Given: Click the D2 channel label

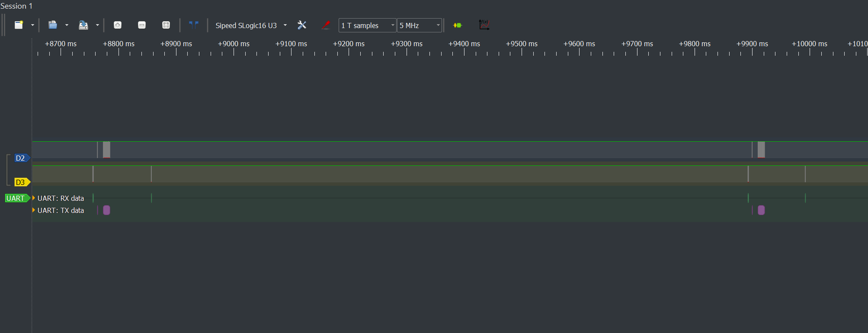Looking at the screenshot, I should [x=20, y=158].
